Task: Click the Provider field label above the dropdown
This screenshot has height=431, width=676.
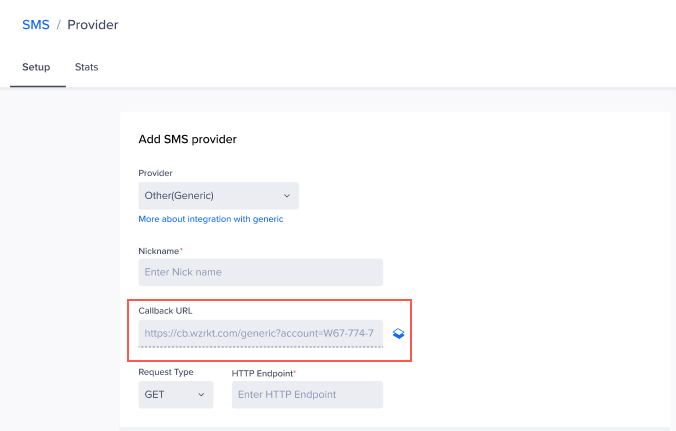Action: click(x=155, y=173)
